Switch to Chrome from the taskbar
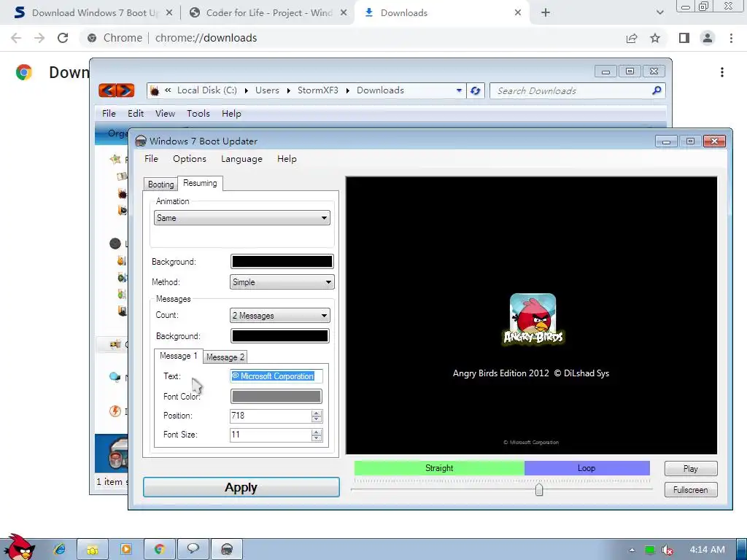The image size is (747, 560). [160, 550]
